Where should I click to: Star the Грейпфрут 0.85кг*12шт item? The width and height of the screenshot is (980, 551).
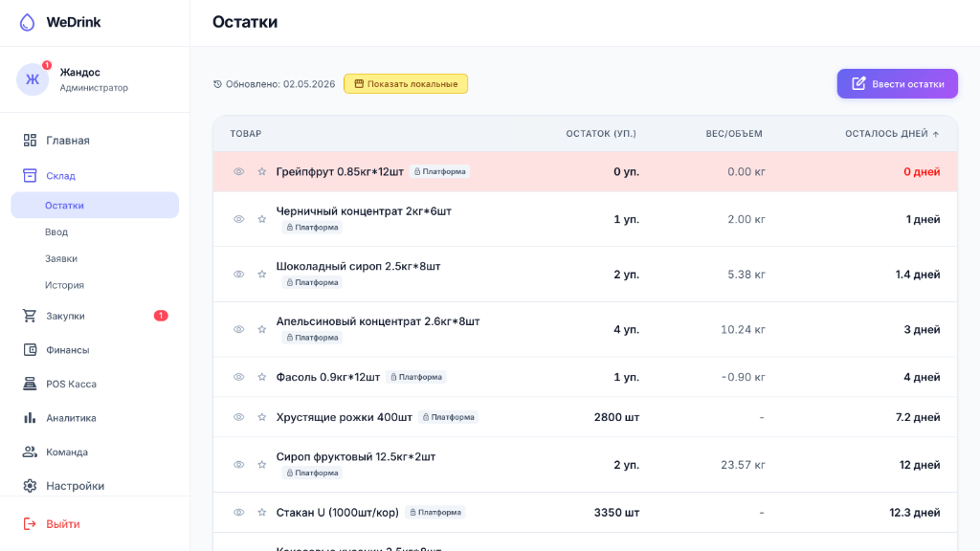point(262,172)
